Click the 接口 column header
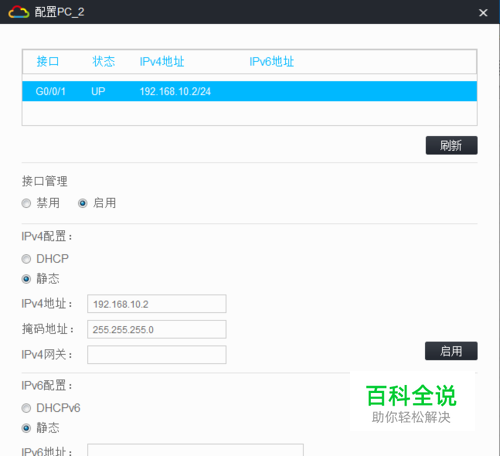This screenshot has width=500, height=456. point(48,62)
